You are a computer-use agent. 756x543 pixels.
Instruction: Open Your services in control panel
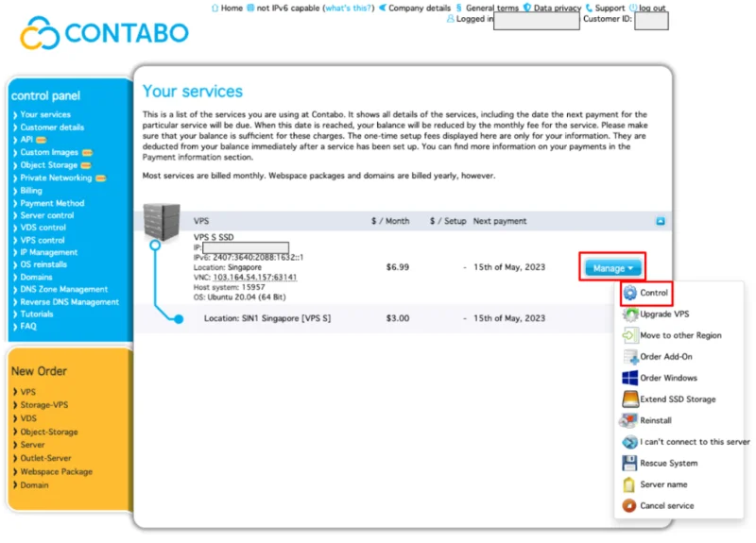(45, 114)
